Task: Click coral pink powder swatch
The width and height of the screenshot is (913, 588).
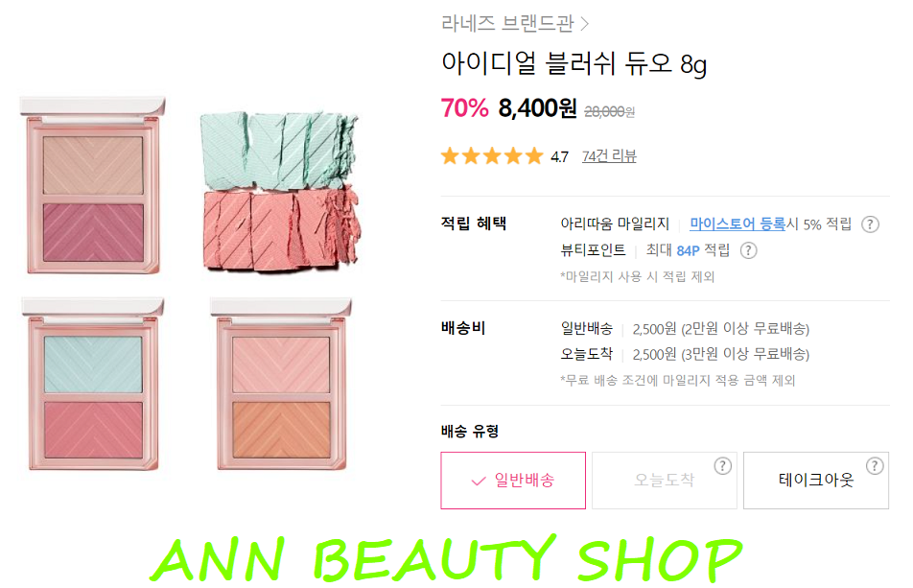Action: pos(280,230)
